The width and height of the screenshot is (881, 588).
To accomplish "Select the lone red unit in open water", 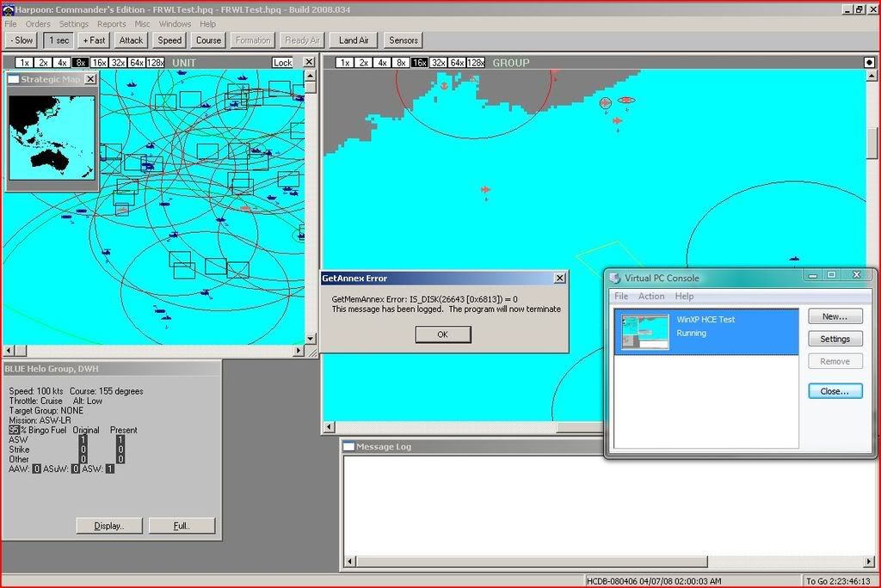I will (485, 190).
